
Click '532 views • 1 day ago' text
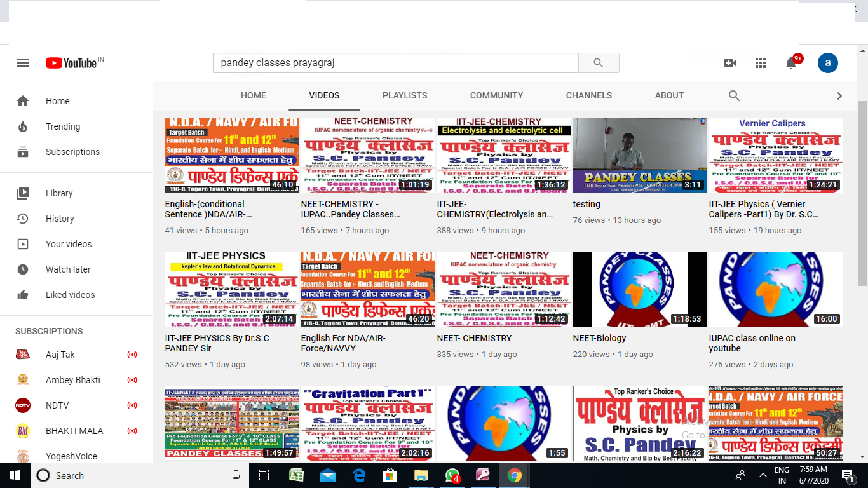coord(205,365)
